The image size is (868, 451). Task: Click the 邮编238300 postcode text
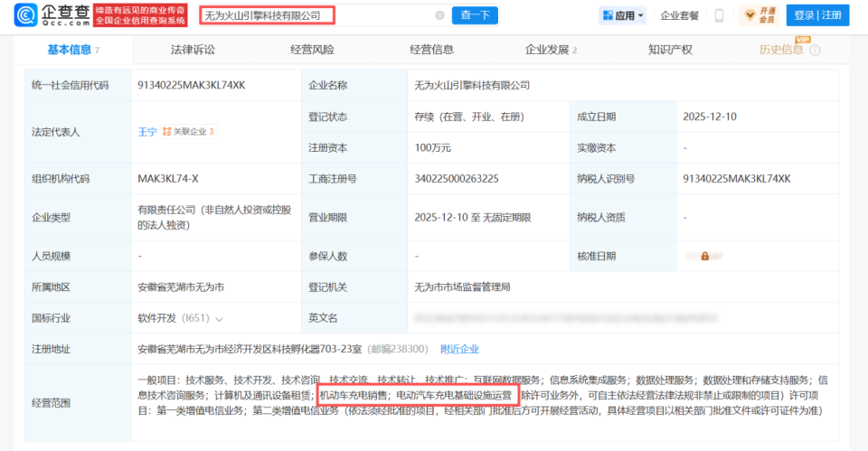pos(398,349)
